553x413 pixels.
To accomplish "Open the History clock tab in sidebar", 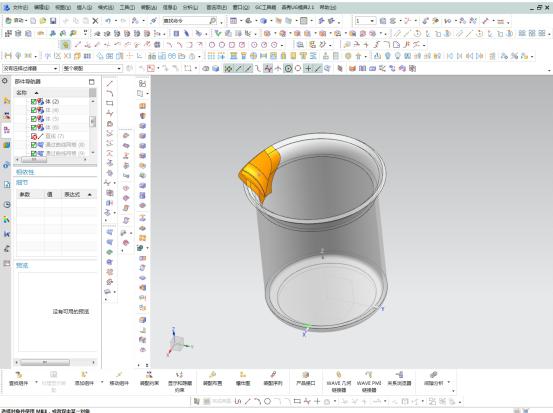I will (7, 204).
